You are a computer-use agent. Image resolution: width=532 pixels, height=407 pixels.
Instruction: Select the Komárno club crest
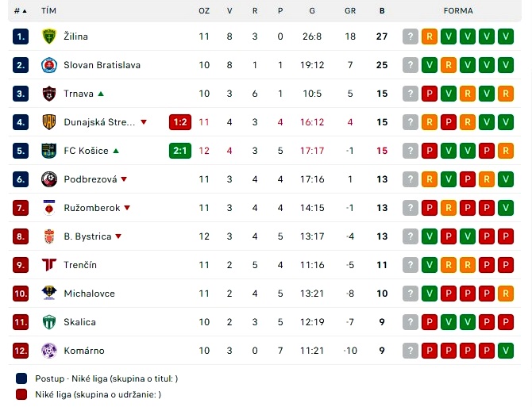click(x=49, y=351)
